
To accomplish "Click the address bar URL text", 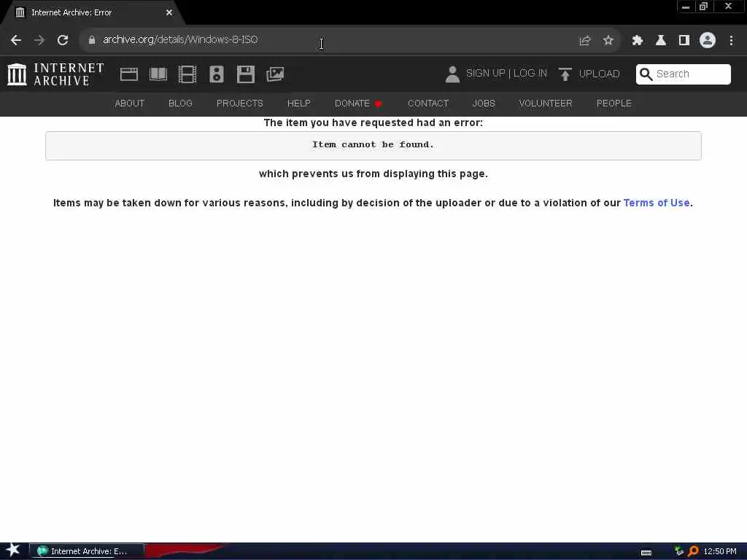I will point(180,39).
